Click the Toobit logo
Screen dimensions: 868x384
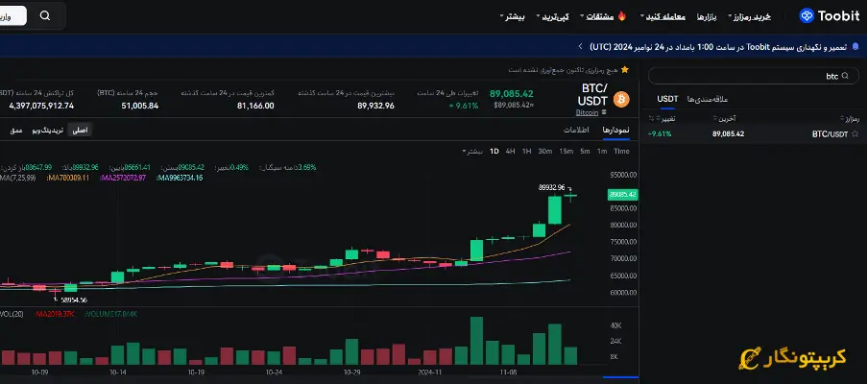tap(830, 15)
